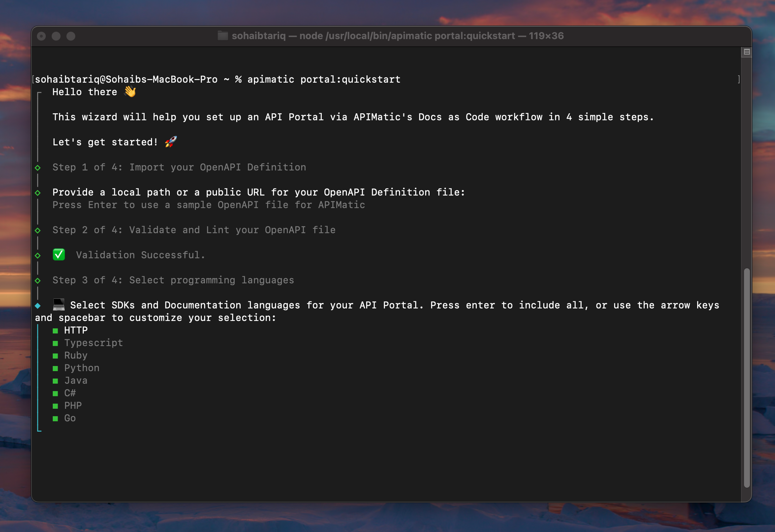Image resolution: width=775 pixels, height=532 pixels.
Task: Click the rocket emoji after Let's get started
Action: (170, 142)
